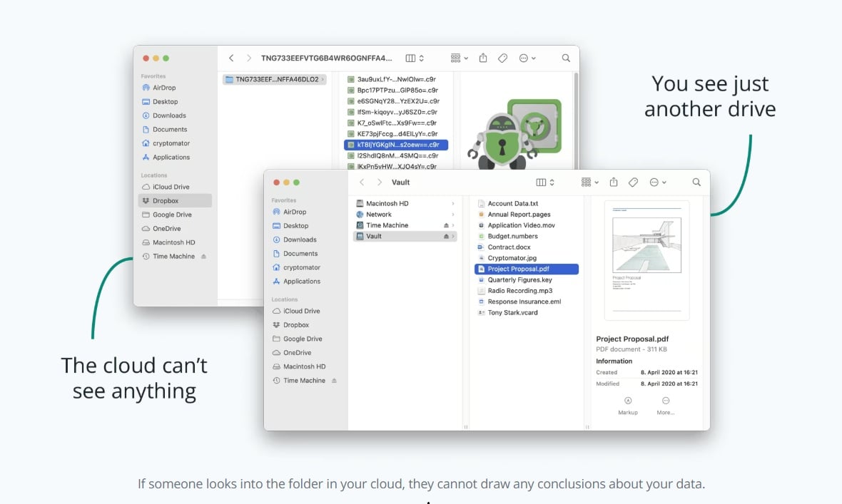Expand Macintosh HD column chevron

[x=452, y=203]
